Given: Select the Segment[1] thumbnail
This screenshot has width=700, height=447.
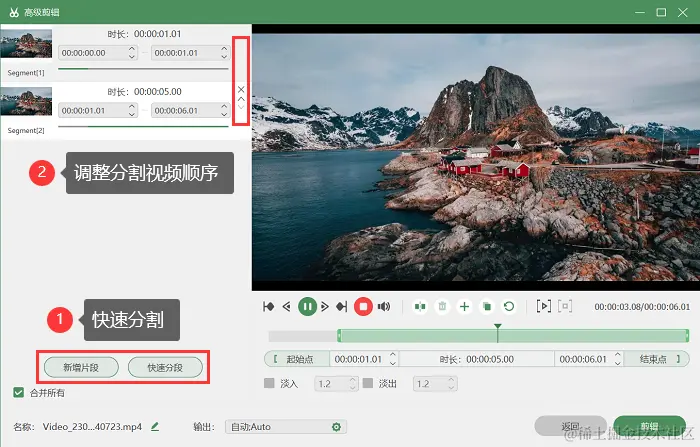Looking at the screenshot, I should pos(26,43).
